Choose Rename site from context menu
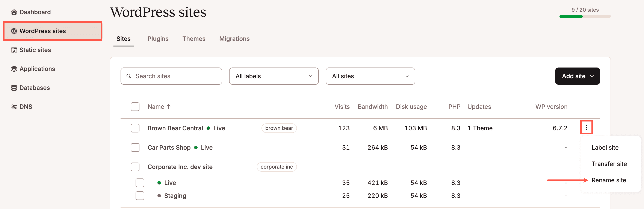This screenshot has height=209, width=644. [609, 180]
